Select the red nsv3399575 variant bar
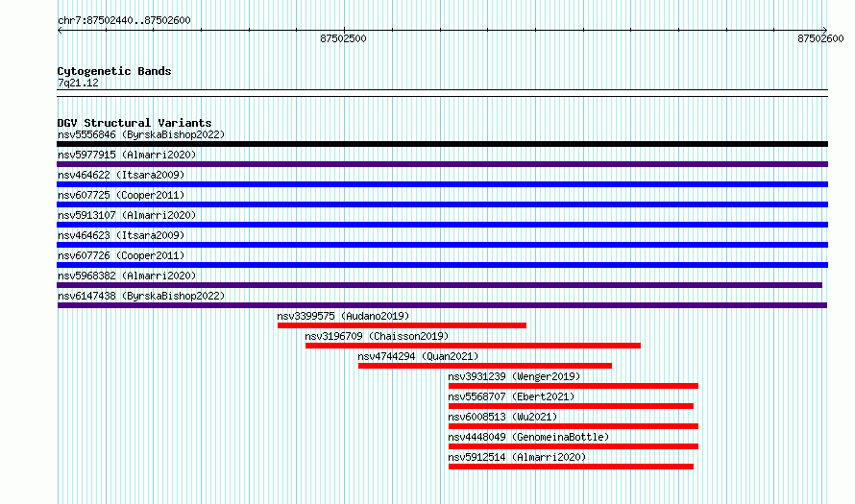 pos(402,325)
